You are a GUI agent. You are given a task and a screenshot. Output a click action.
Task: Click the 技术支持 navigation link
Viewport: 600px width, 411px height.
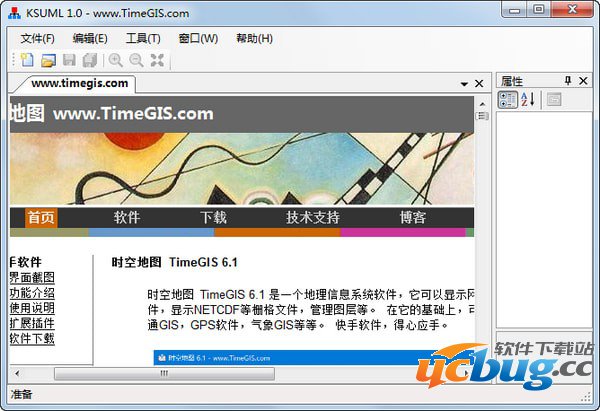pyautogui.click(x=312, y=218)
